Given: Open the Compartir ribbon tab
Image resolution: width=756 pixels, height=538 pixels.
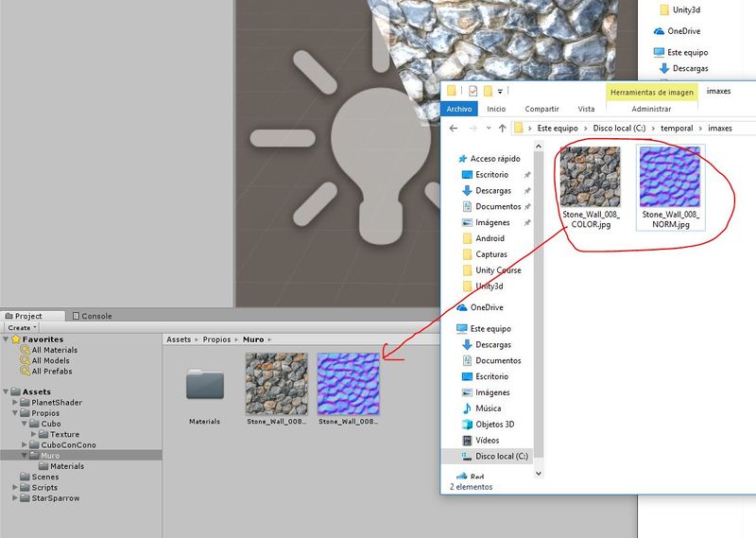Looking at the screenshot, I should tap(541, 109).
